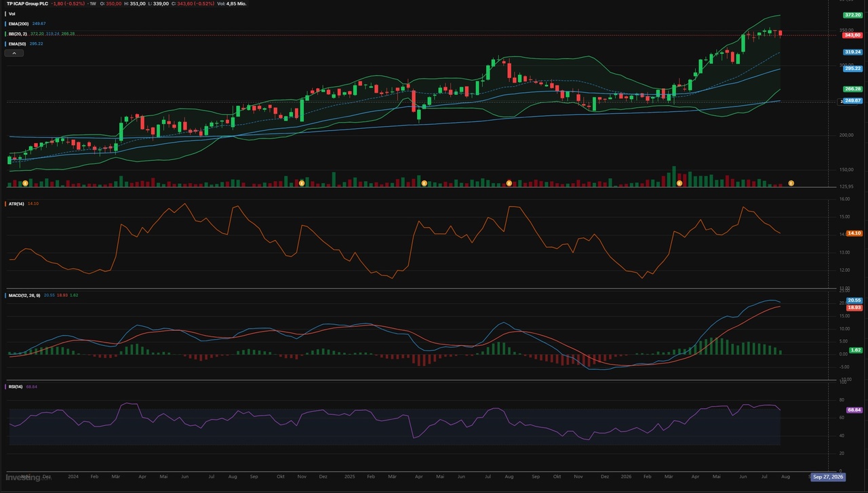This screenshot has width=868, height=493.
Task: Click the 16.00 label on ATR axis
Action: 844,199
